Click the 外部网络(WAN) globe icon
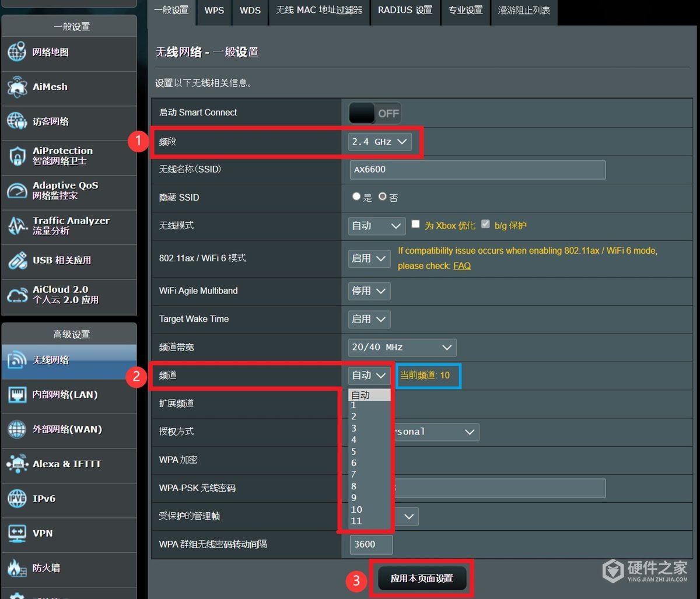700x599 pixels. [17, 429]
